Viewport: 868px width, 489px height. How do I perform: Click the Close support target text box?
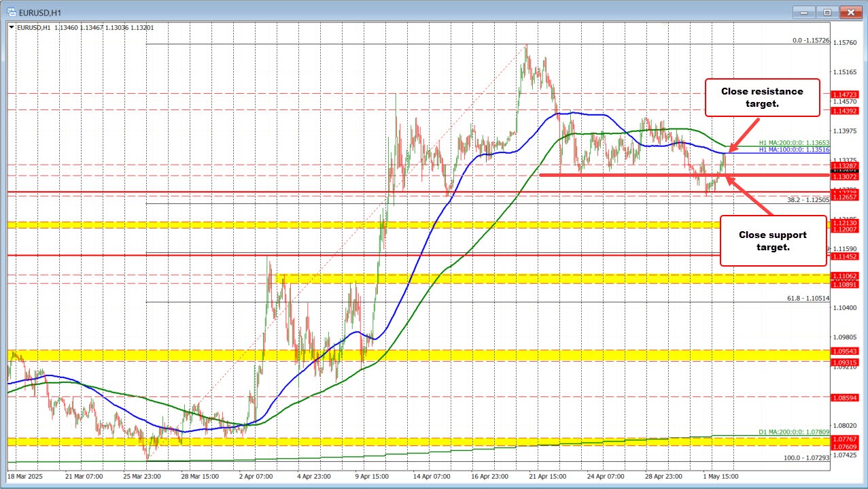pos(773,241)
